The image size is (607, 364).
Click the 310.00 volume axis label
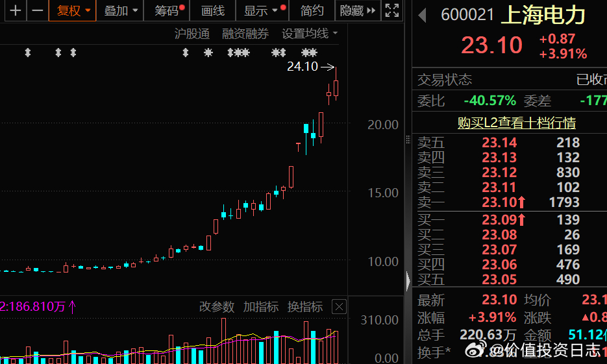(379, 321)
